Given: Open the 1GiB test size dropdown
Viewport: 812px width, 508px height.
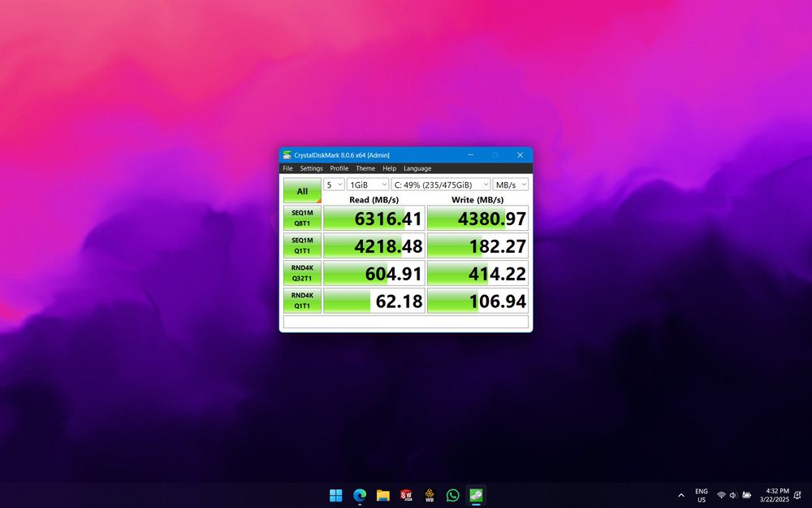Looking at the screenshot, I should point(368,185).
